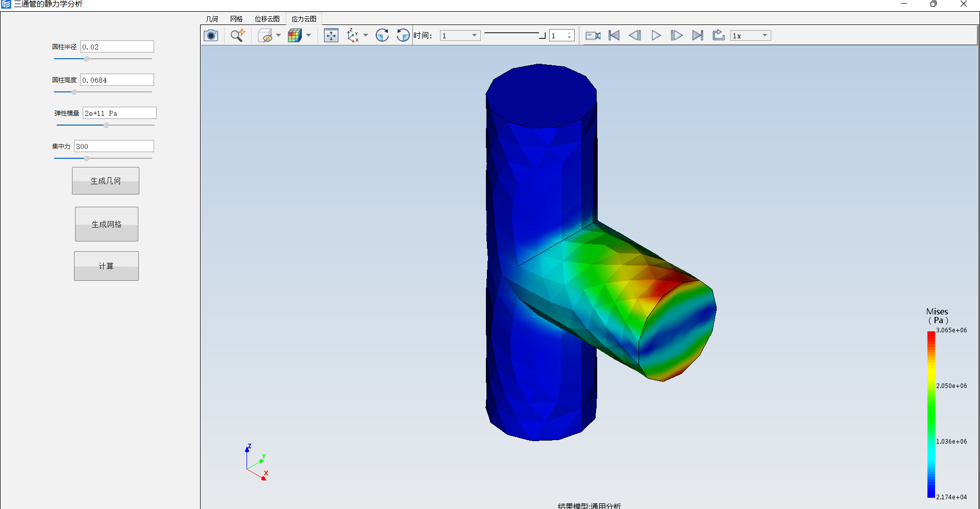The height and width of the screenshot is (509, 980).
Task: Open the axis orientation dropdown arrow
Action: click(366, 36)
